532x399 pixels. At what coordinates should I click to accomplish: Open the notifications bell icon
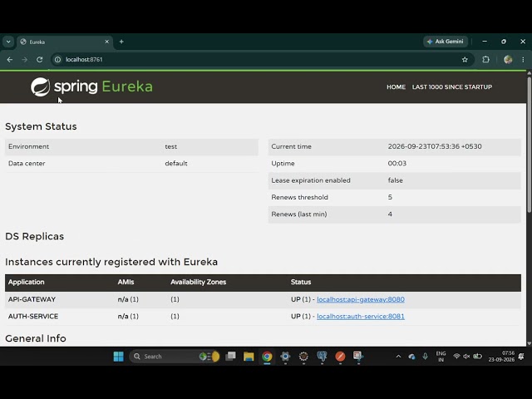coord(521,357)
